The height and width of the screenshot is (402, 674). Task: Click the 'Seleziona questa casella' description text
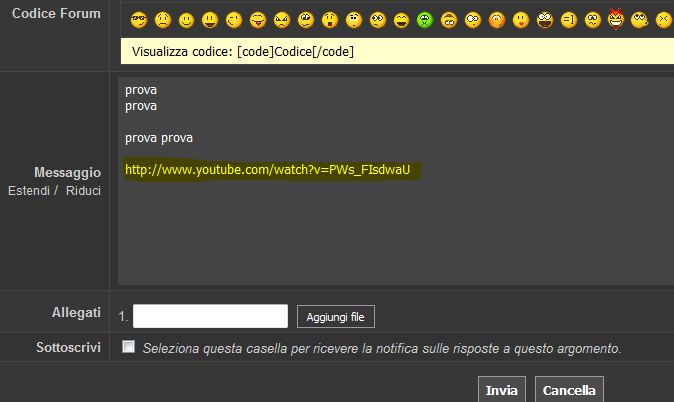(382, 348)
